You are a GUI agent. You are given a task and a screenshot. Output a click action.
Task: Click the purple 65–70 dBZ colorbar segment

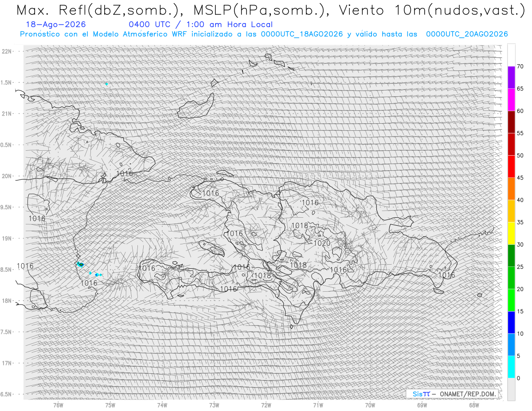click(x=511, y=78)
